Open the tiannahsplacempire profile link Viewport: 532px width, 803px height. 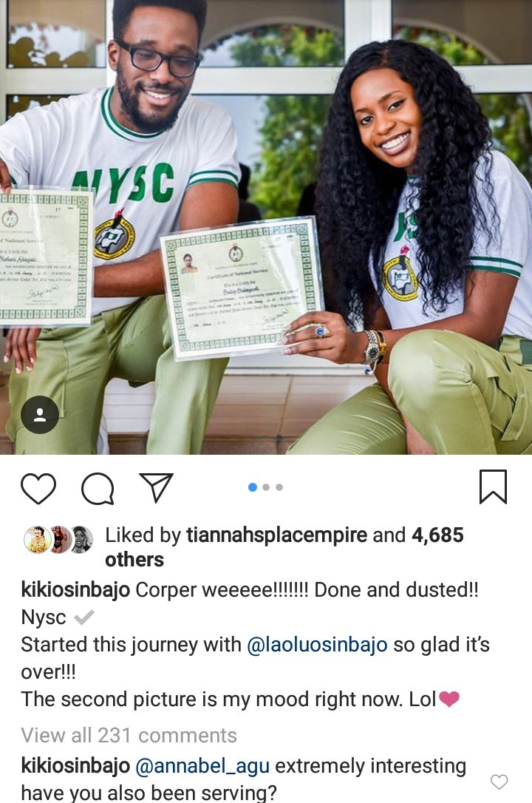pos(277,535)
